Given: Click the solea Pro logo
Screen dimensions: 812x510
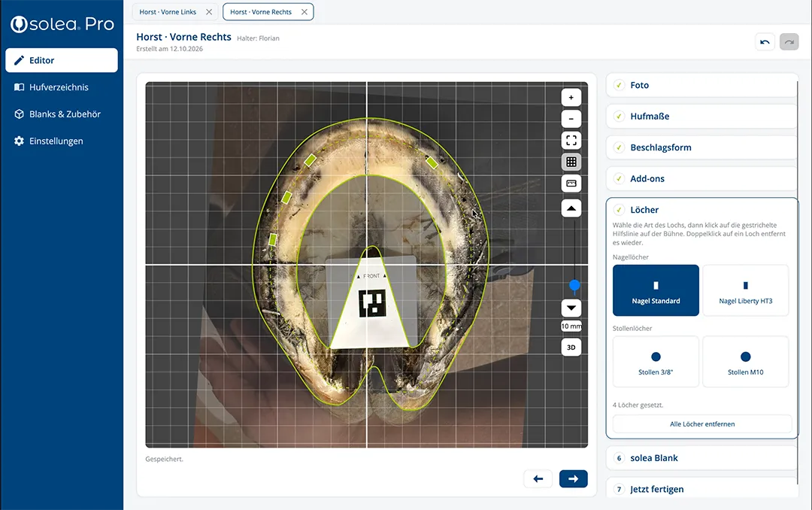Looking at the screenshot, I should click(x=62, y=24).
